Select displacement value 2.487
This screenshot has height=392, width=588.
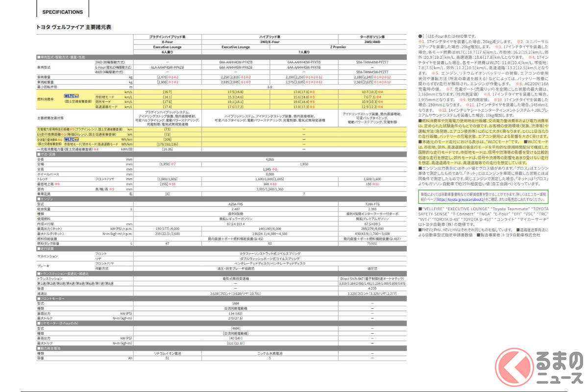[x=236, y=209]
